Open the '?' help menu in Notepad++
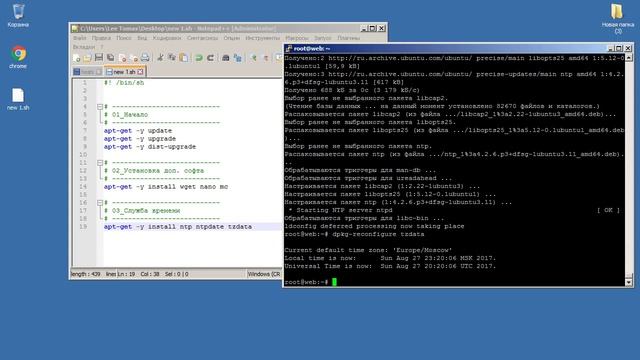Viewport: 640px width, 360px height. (102, 47)
